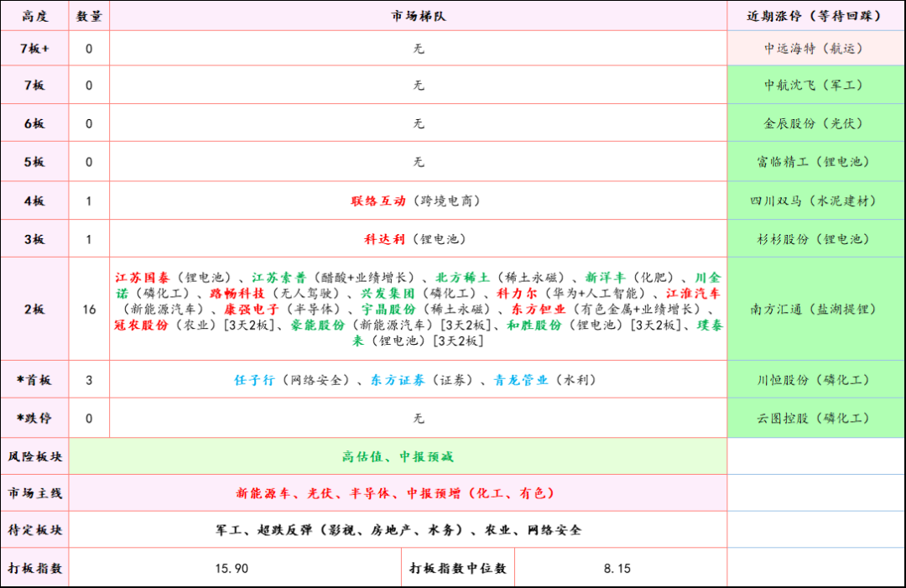Select 南方汇通（盐湖提锂）cell
906x588 pixels.
(815, 309)
